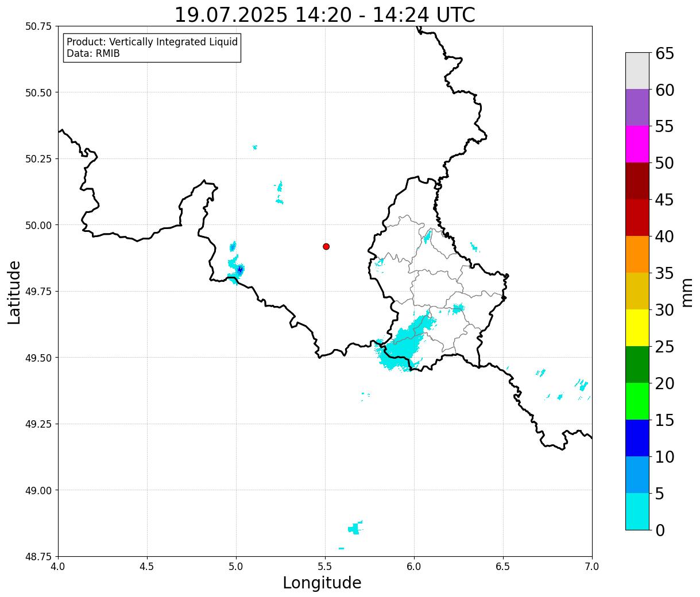Click the 49.75 latitude tick label

(38, 292)
